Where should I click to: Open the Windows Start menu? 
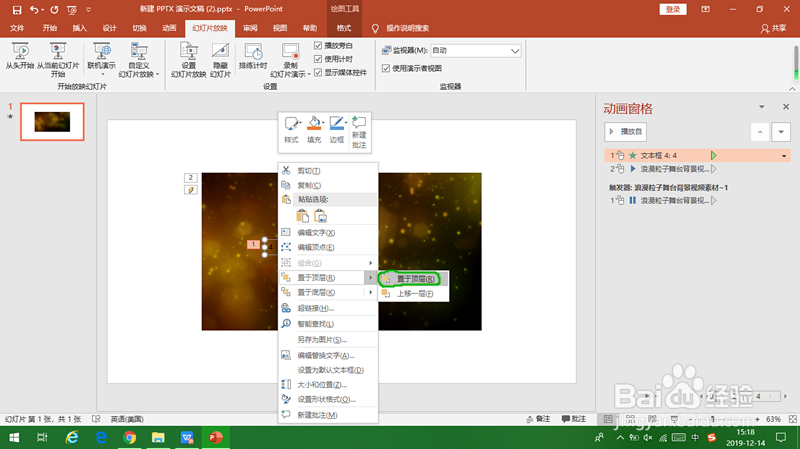point(14,437)
